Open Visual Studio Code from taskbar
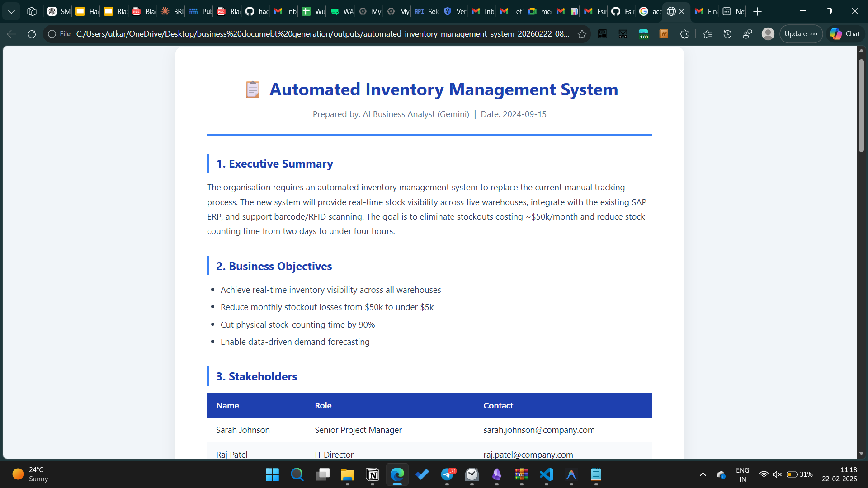This screenshot has height=488, width=868. click(x=546, y=474)
